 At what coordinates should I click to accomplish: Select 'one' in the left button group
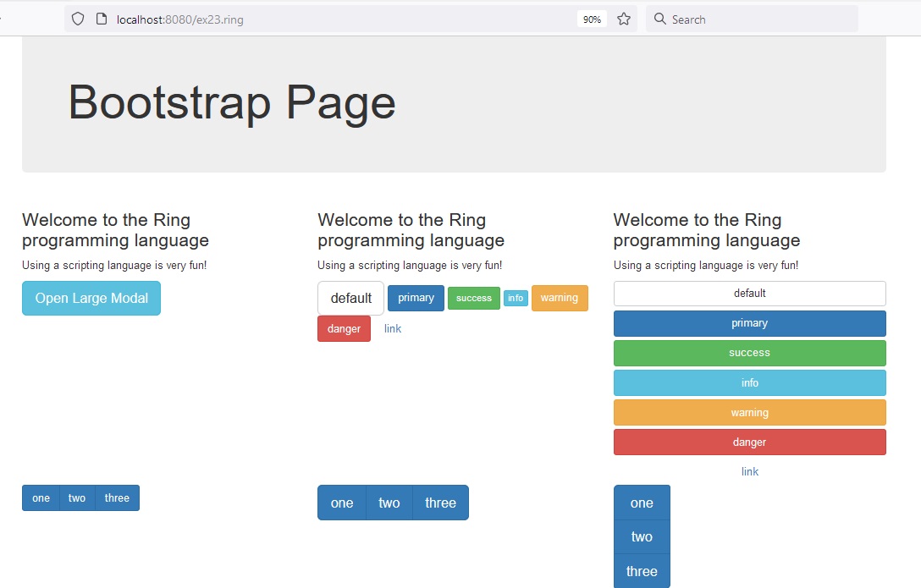[41, 497]
